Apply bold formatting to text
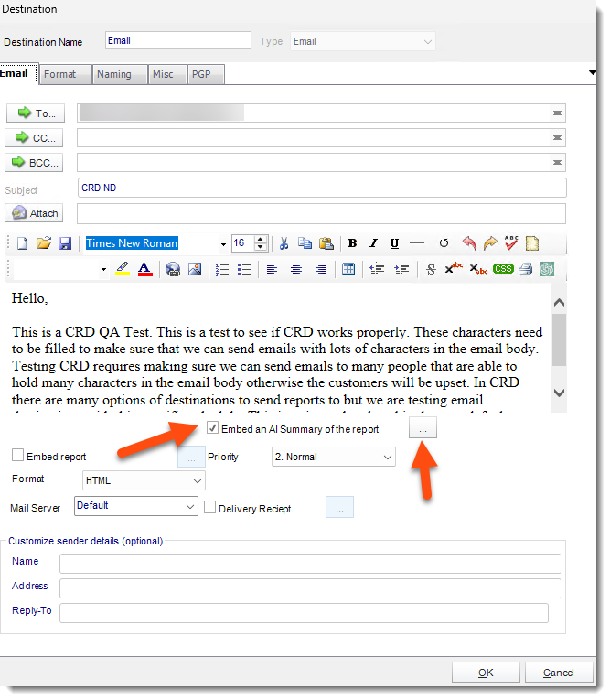The image size is (610, 700). pos(352,243)
